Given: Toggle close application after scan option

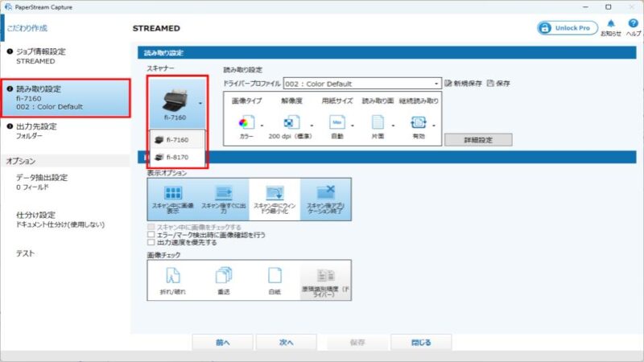Looking at the screenshot, I should pos(325,200).
